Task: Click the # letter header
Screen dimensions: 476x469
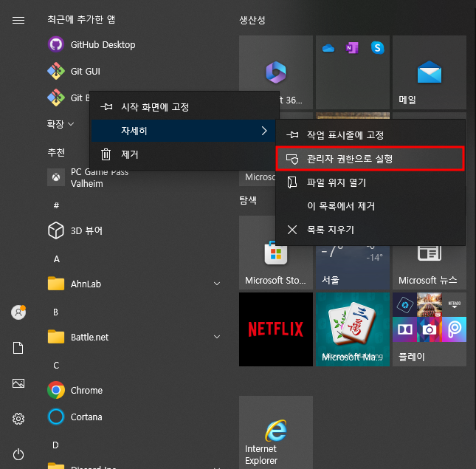Action: 56,205
